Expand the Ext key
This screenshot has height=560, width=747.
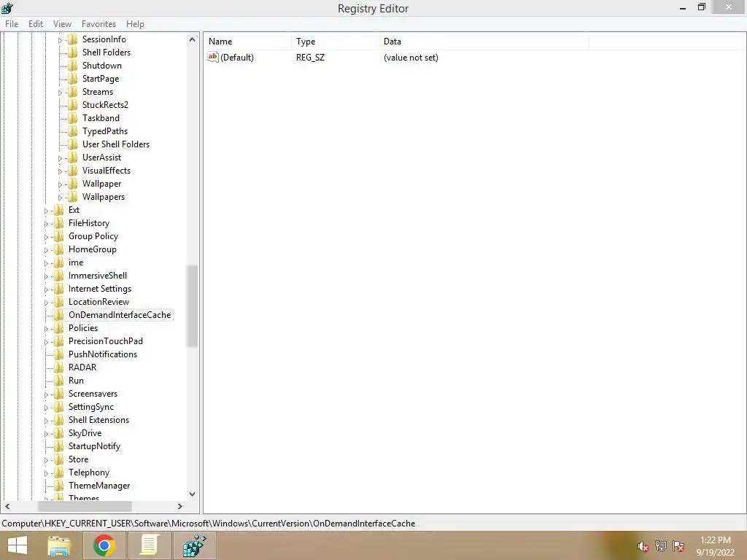tap(46, 211)
